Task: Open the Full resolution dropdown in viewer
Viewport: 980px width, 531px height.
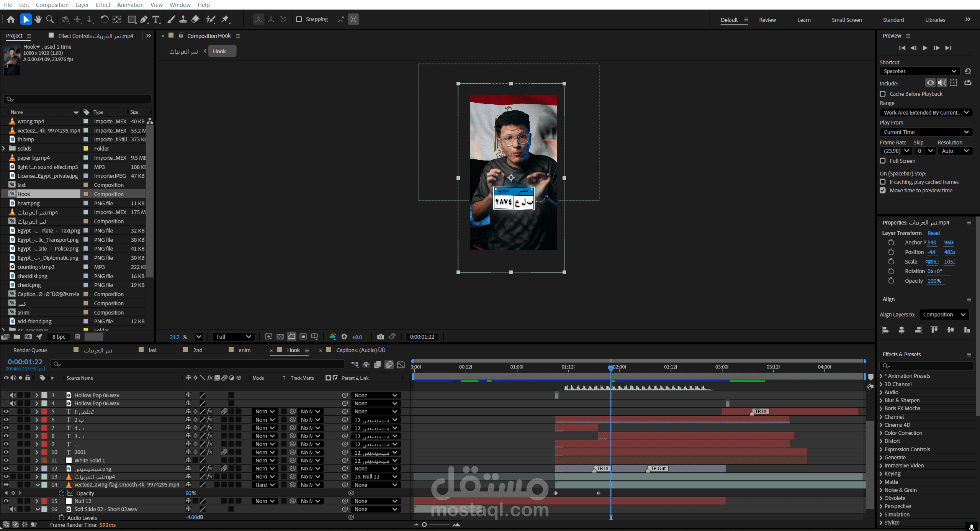Action: tap(233, 337)
